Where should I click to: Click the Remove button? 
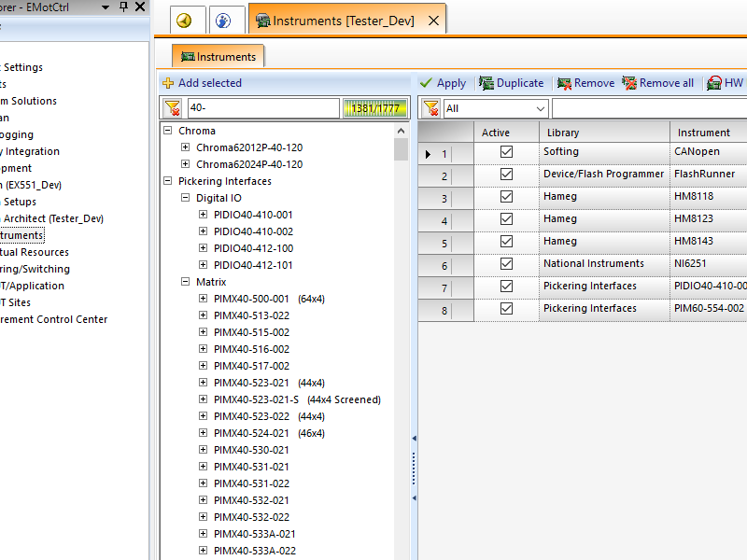tap(586, 83)
